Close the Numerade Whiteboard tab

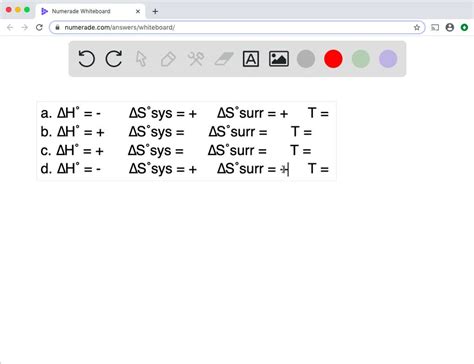pyautogui.click(x=138, y=11)
